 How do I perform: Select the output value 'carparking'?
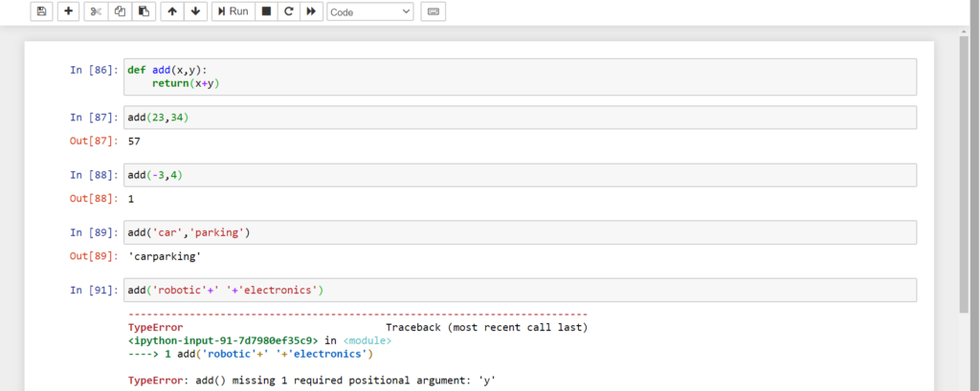165,256
